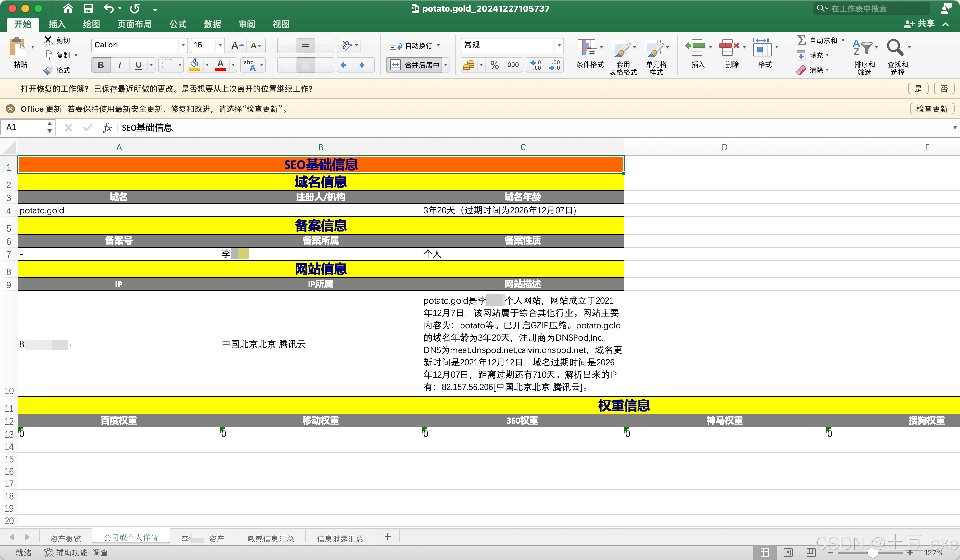Toggle Center alignment button

pyautogui.click(x=305, y=65)
